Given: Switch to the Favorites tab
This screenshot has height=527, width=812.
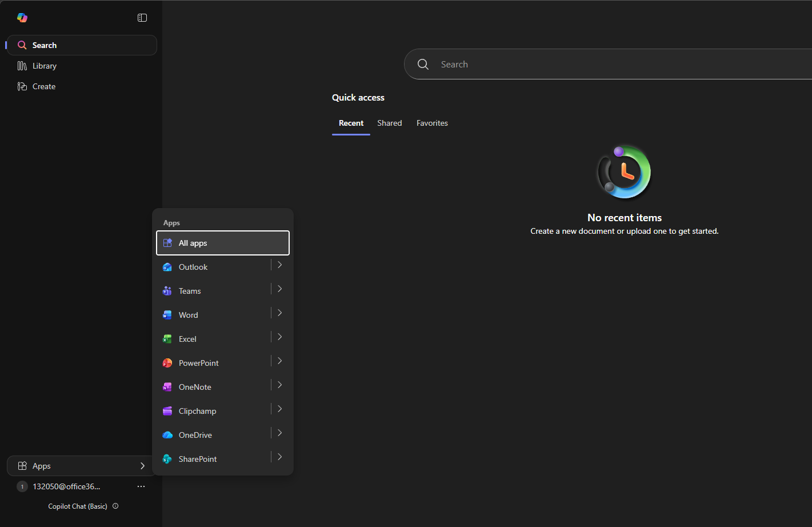Looking at the screenshot, I should coord(432,123).
